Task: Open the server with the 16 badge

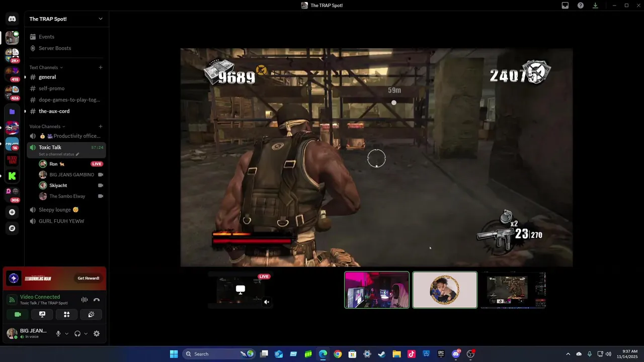Action: point(12,144)
